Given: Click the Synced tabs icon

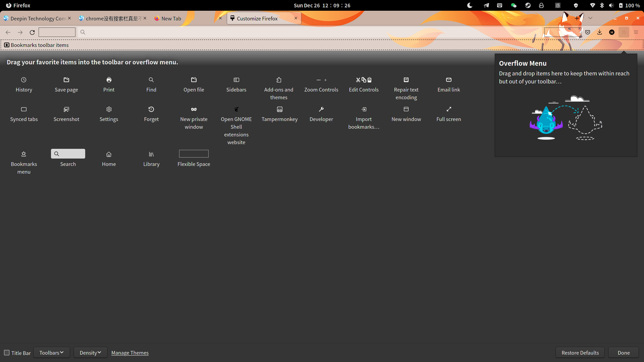Looking at the screenshot, I should click(23, 114).
